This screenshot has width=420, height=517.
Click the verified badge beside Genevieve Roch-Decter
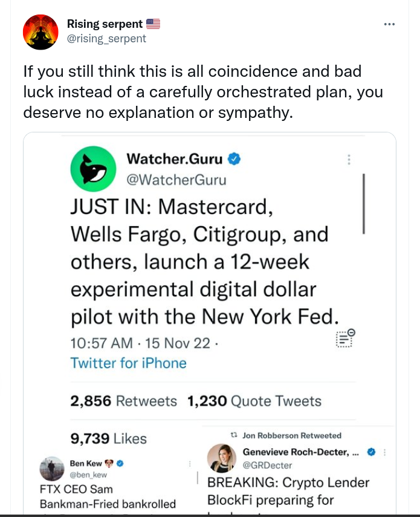click(372, 452)
